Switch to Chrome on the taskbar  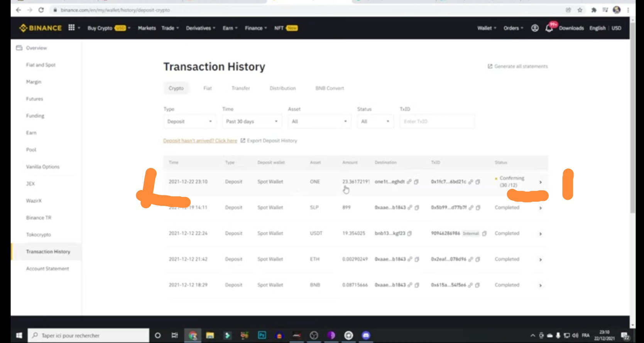pyautogui.click(x=193, y=335)
